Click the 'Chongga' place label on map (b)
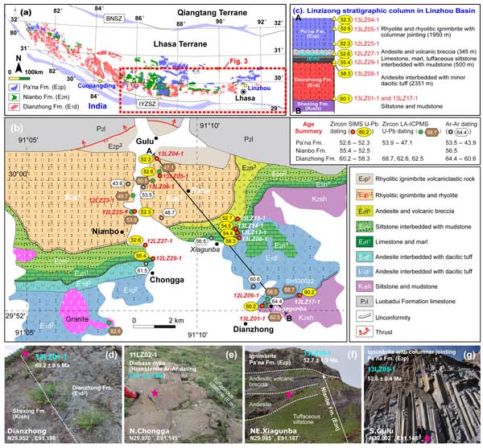Image resolution: width=483 pixels, height=448 pixels. pyautogui.click(x=167, y=280)
